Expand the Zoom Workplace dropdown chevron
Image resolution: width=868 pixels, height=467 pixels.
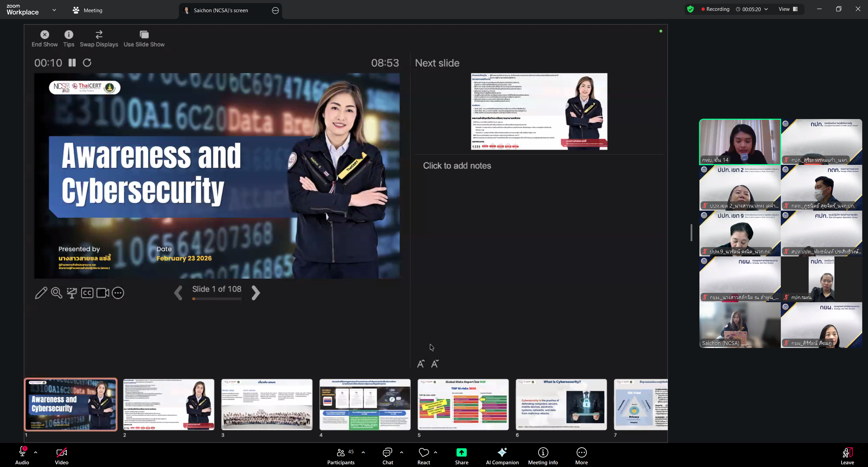click(x=54, y=10)
